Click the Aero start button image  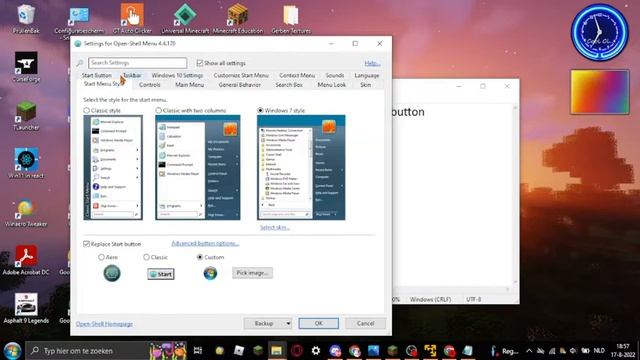tap(112, 273)
